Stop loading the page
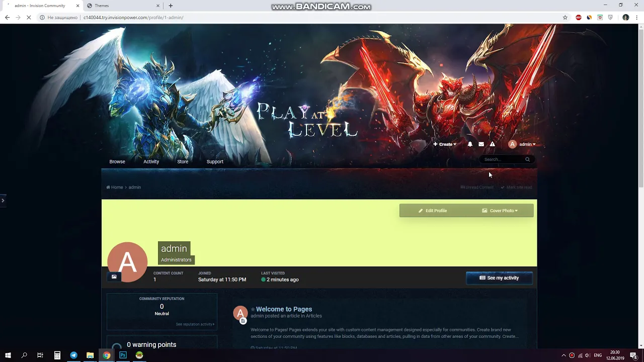Screen dimensions: 644x362 pyautogui.click(x=29, y=18)
